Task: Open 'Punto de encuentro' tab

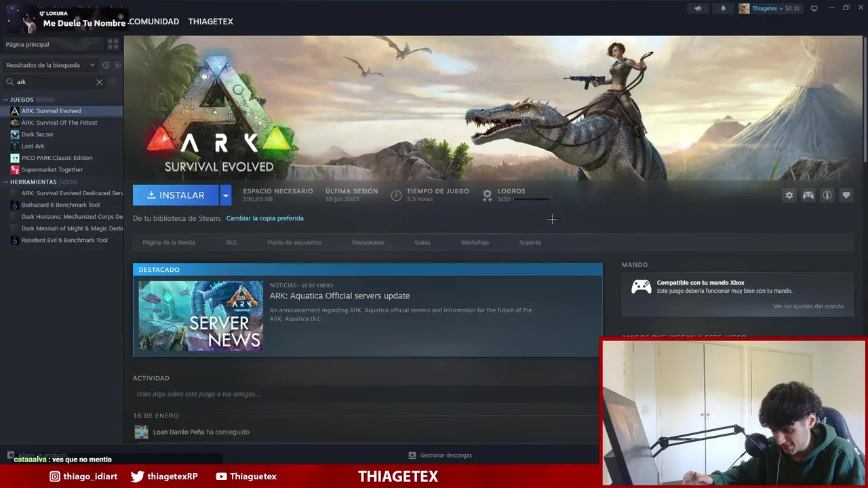Action: tap(294, 243)
